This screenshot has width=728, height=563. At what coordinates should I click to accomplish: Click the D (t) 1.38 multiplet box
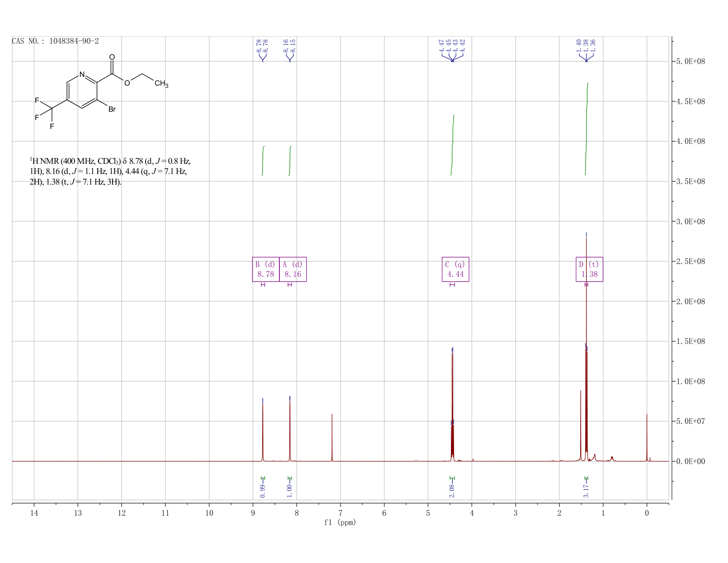tap(589, 269)
